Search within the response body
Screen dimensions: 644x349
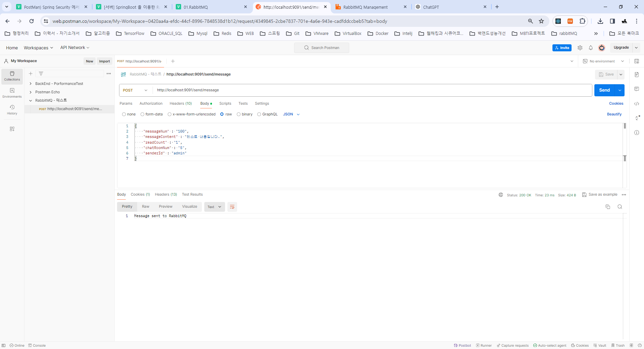620,207
